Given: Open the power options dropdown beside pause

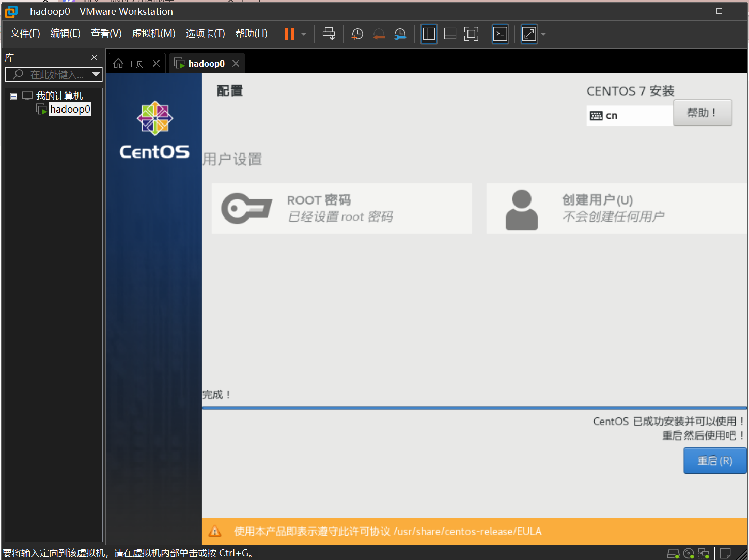Looking at the screenshot, I should pos(304,34).
